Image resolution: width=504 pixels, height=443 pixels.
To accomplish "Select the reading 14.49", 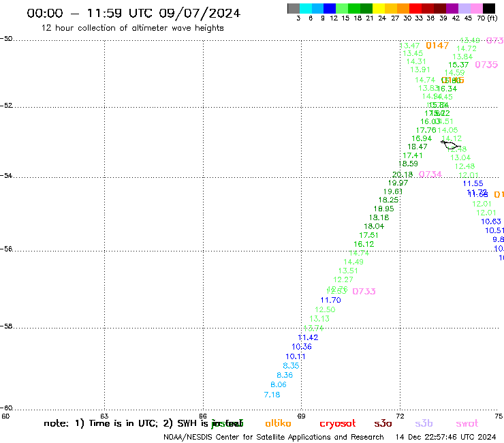I will [x=353, y=262].
